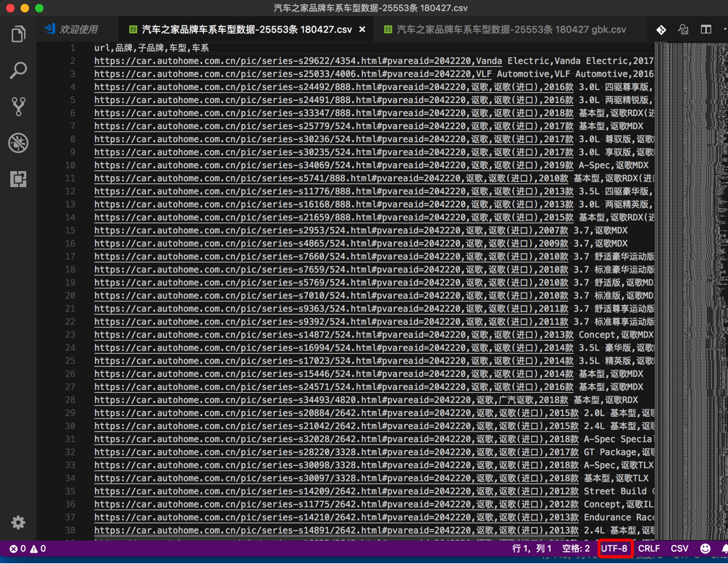Click the text A-Spec,讴歌MDX on line 10
728x564 pixels.
(614, 165)
